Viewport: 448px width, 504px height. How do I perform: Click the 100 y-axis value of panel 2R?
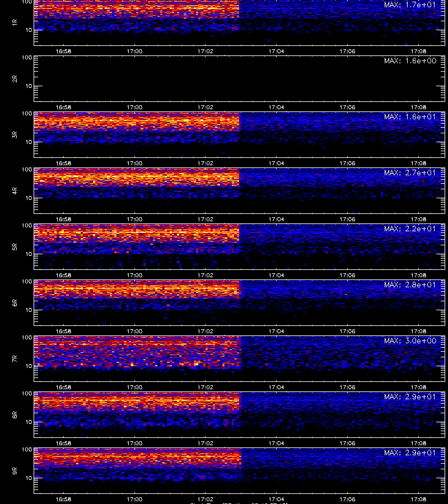coord(27,58)
